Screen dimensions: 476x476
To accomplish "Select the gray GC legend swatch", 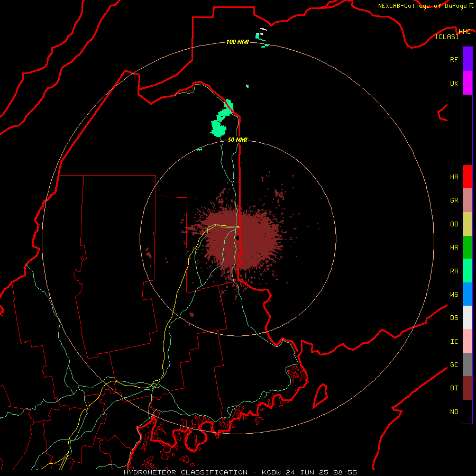I will coord(467,364).
